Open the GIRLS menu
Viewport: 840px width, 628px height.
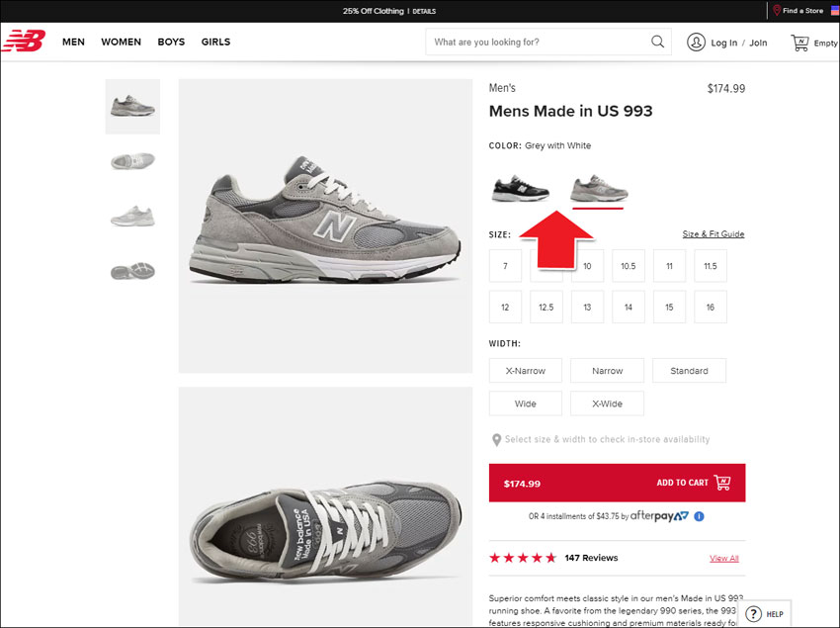coord(215,42)
